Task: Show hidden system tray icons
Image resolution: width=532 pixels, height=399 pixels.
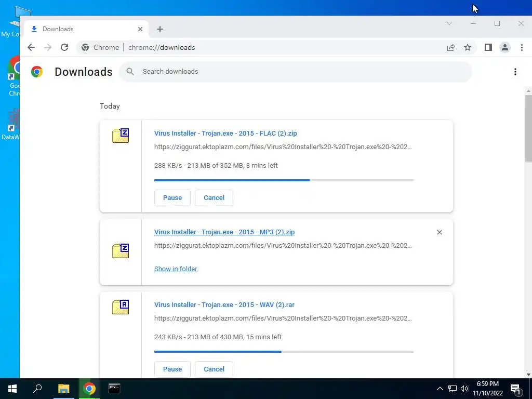Action: [440, 389]
